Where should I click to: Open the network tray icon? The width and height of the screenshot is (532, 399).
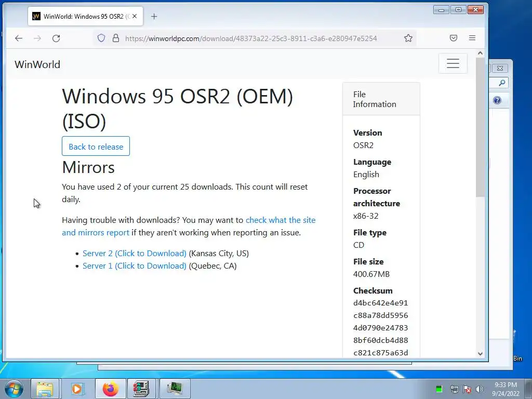454,389
